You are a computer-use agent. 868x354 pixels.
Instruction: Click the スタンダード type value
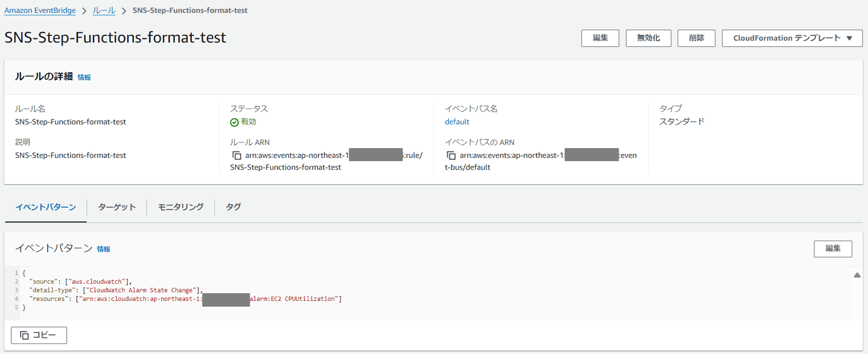pos(682,122)
